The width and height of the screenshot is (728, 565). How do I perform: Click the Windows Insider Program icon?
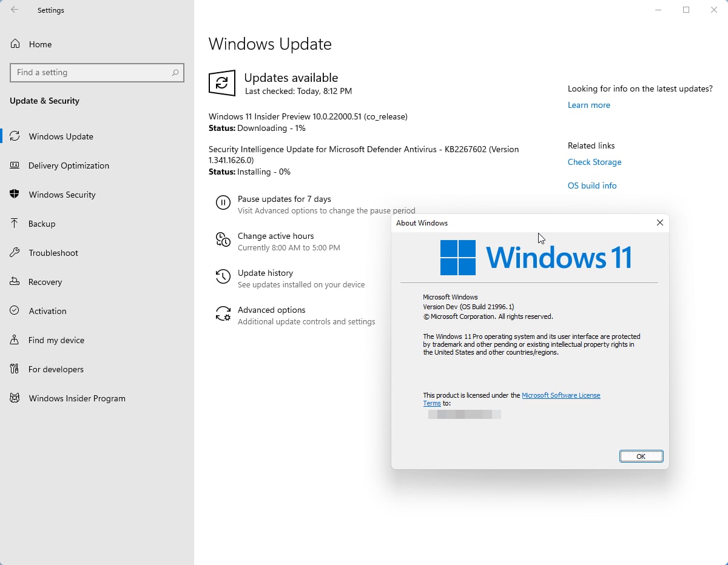pos(15,398)
